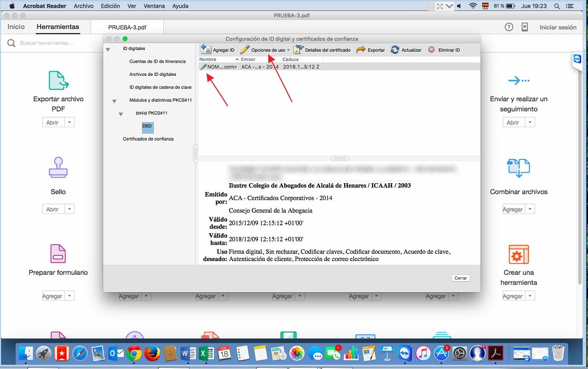588x369 pixels.
Task: Open Finder from the Dock
Action: point(25,353)
